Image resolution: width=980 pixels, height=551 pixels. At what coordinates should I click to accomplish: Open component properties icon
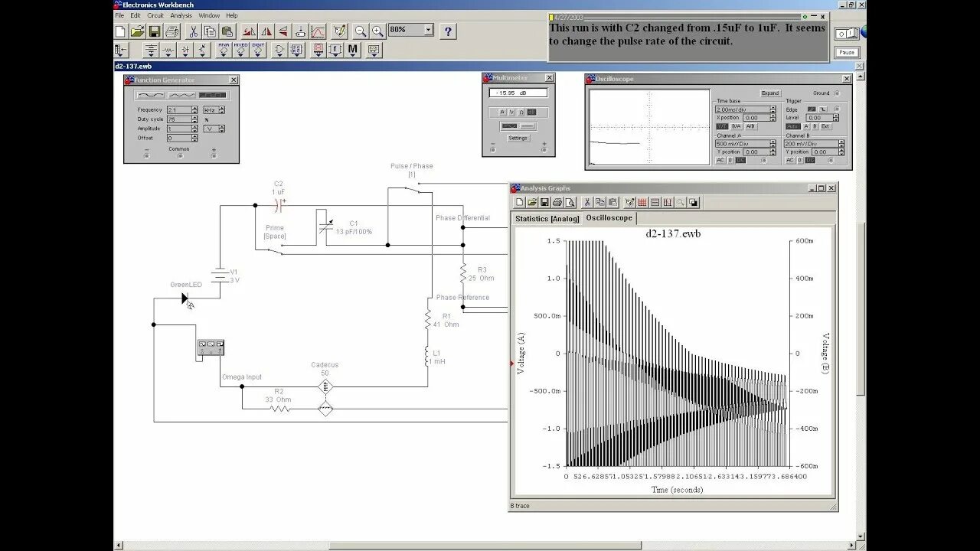tap(339, 31)
